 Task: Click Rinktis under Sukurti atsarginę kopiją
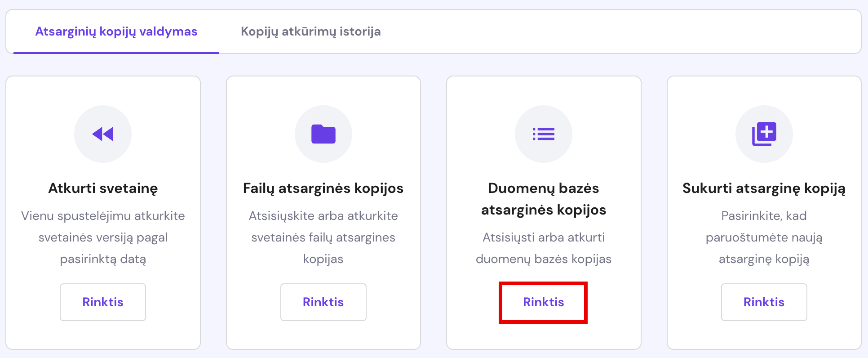click(764, 302)
